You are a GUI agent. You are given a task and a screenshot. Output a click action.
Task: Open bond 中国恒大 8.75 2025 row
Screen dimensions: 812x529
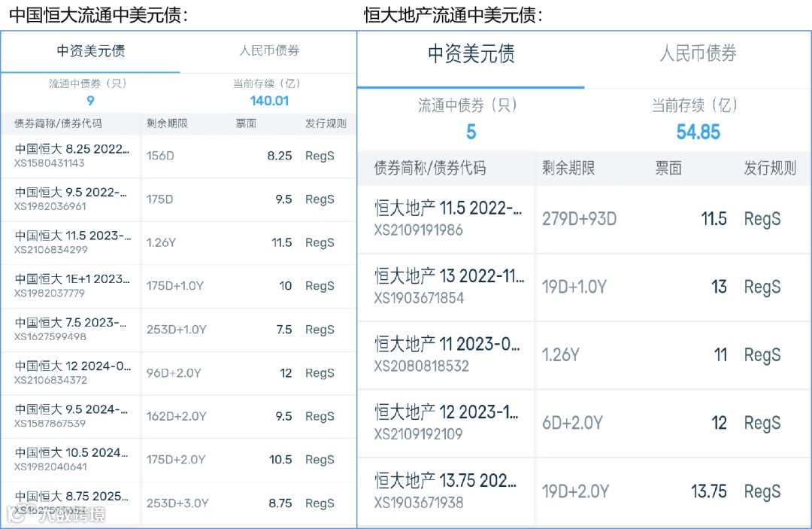click(179, 503)
